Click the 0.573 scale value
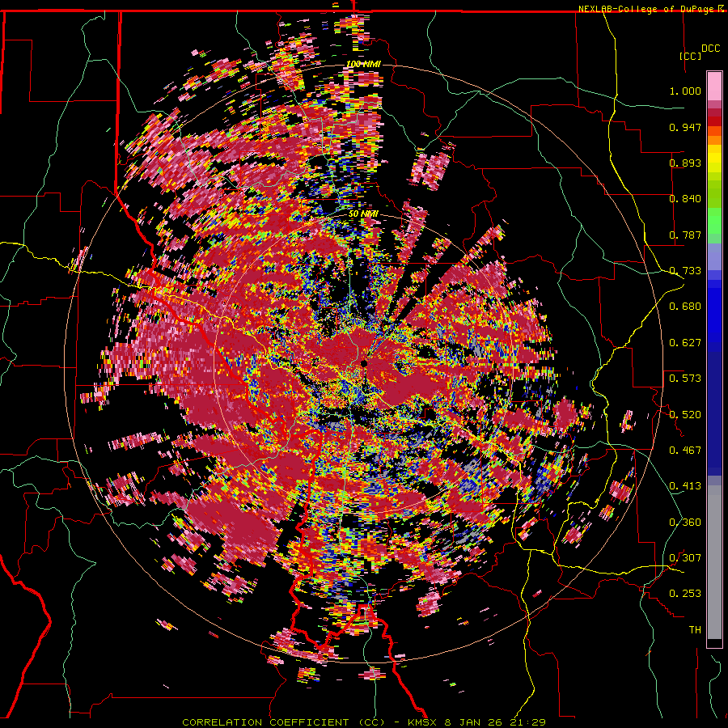 pyautogui.click(x=685, y=379)
